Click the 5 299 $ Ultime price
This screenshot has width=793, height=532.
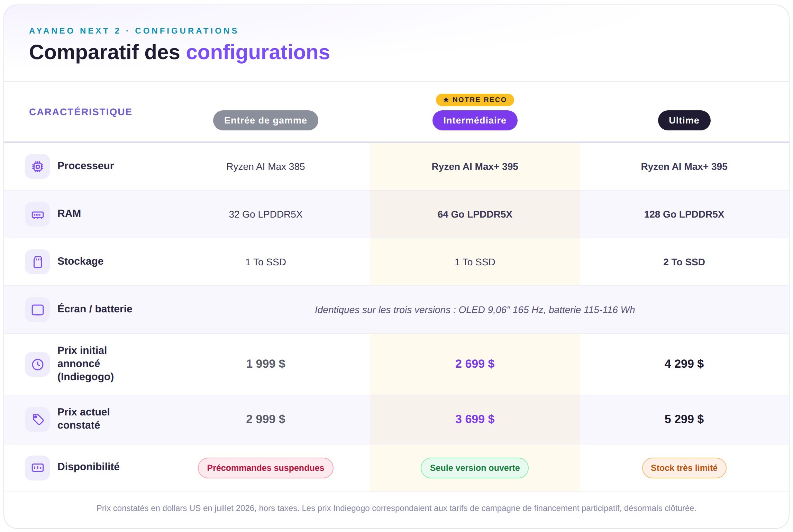684,419
